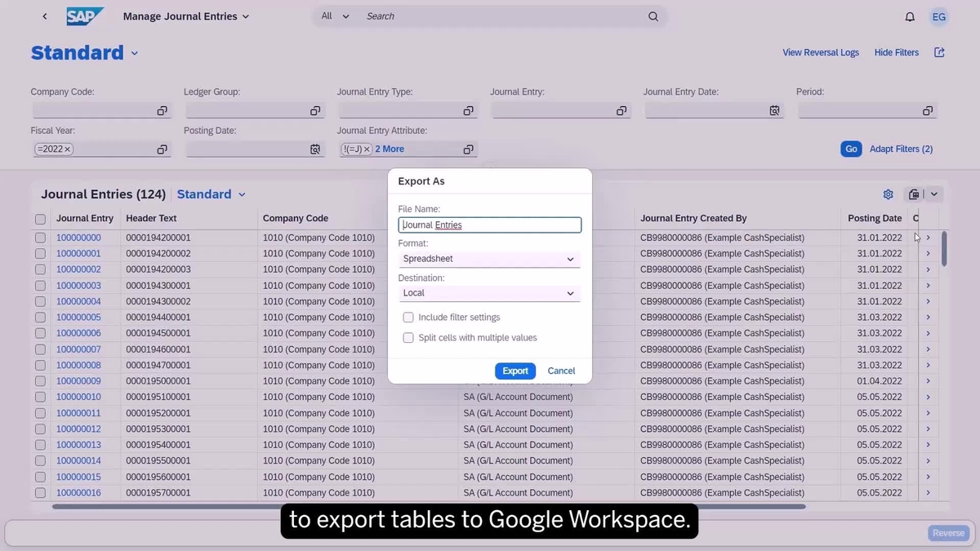Enable the Include filter settings checkbox

click(x=408, y=318)
